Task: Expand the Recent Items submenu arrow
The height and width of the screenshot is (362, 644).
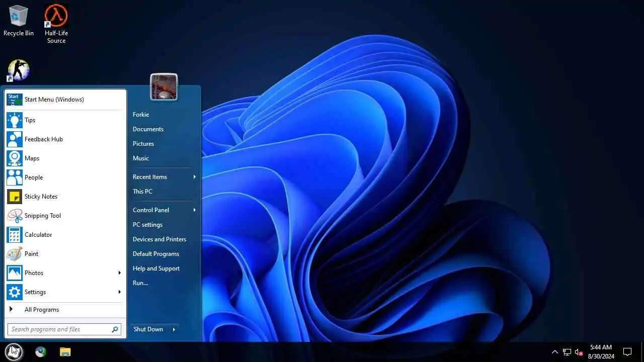Action: pyautogui.click(x=194, y=177)
